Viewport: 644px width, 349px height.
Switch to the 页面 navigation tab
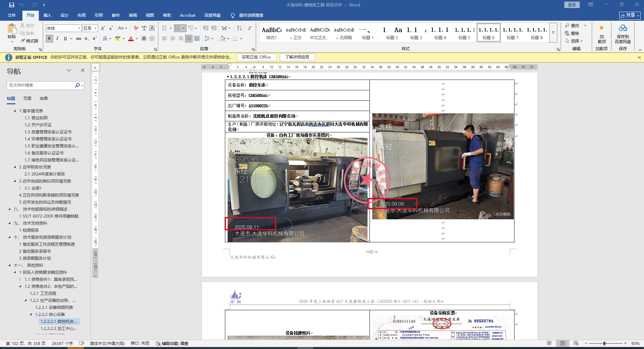(x=27, y=98)
